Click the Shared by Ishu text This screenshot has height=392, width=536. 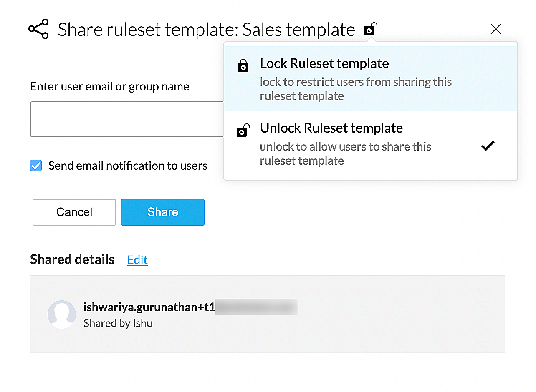[x=118, y=323]
